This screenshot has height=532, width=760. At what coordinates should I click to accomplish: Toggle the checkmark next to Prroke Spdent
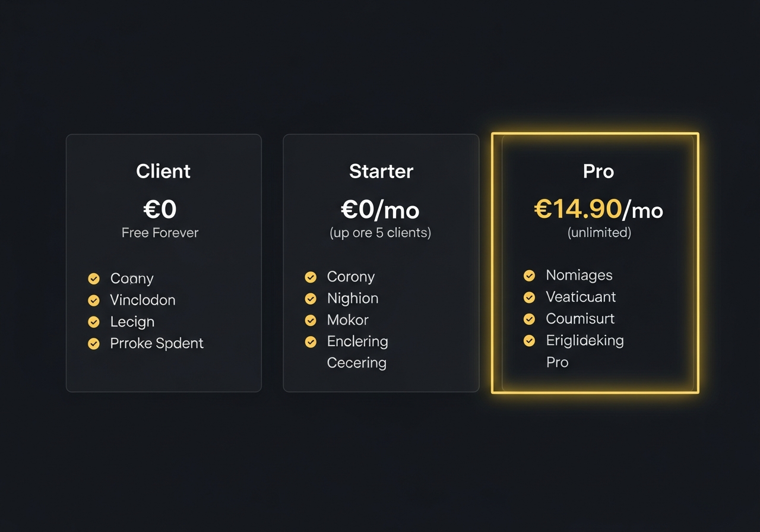[94, 343]
